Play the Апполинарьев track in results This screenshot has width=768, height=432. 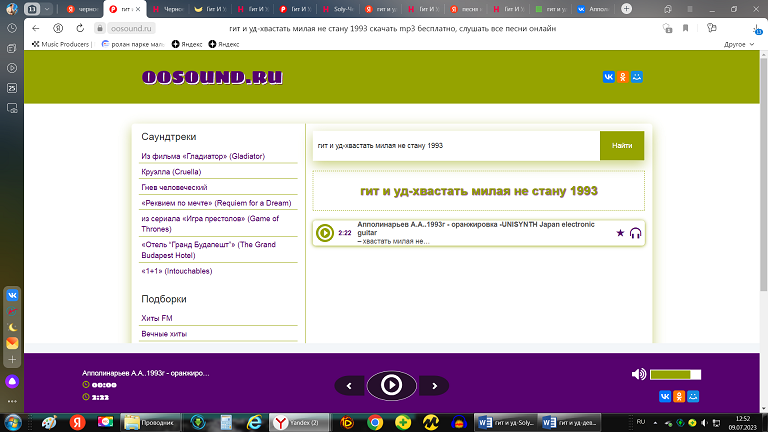point(324,233)
